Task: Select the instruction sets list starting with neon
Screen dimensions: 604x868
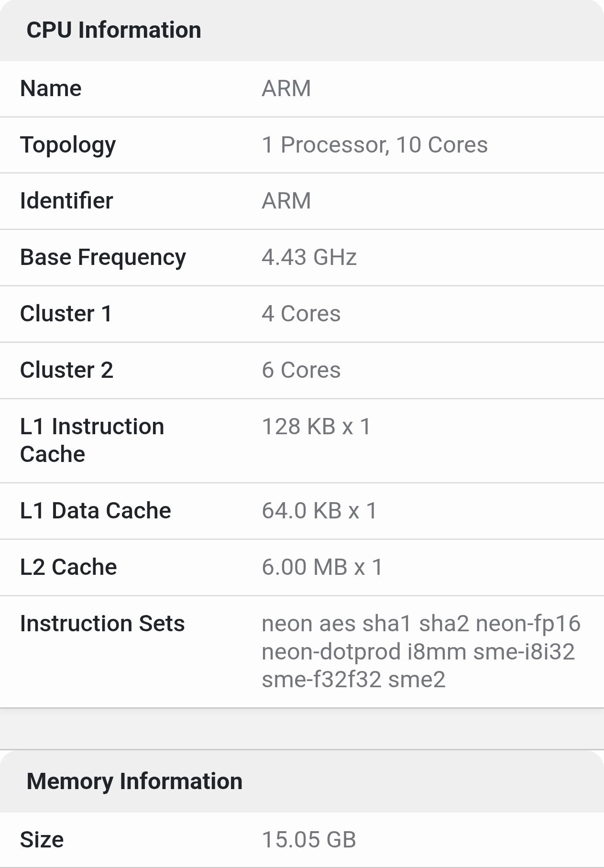Action: pyautogui.click(x=420, y=651)
